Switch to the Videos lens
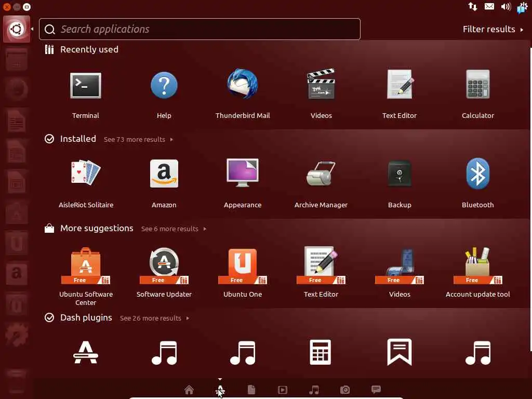This screenshot has width=532, height=399. 283,390
